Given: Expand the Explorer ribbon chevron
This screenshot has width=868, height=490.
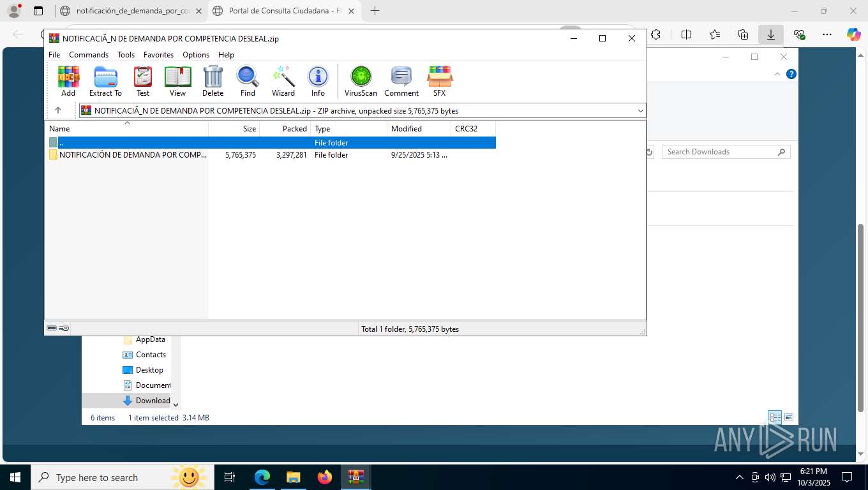Looking at the screenshot, I should point(777,74).
